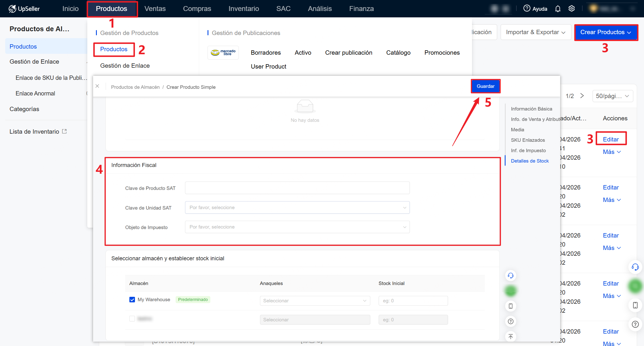
Task: Click the back-to-top arrow icon
Action: (510, 336)
